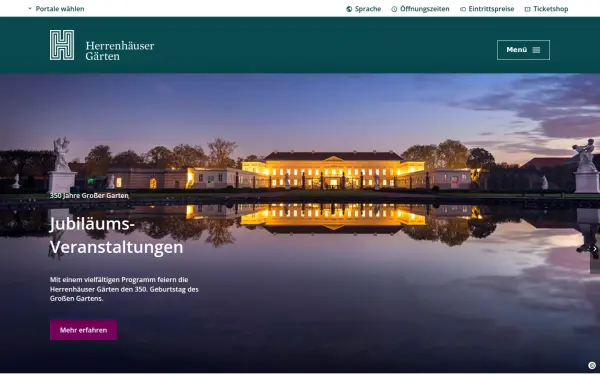Image resolution: width=600 pixels, height=375 pixels.
Task: Click the image copyright icon
Action: coord(592,365)
